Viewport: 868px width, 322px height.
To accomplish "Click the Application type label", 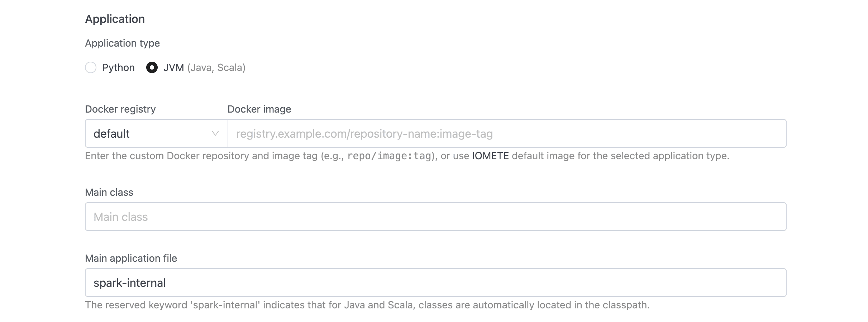I will [122, 43].
